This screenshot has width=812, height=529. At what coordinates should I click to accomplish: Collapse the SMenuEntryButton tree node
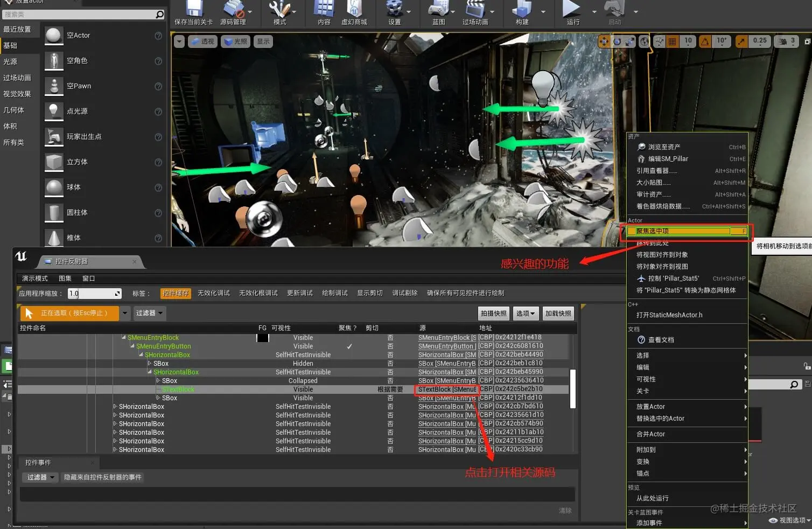coord(132,346)
